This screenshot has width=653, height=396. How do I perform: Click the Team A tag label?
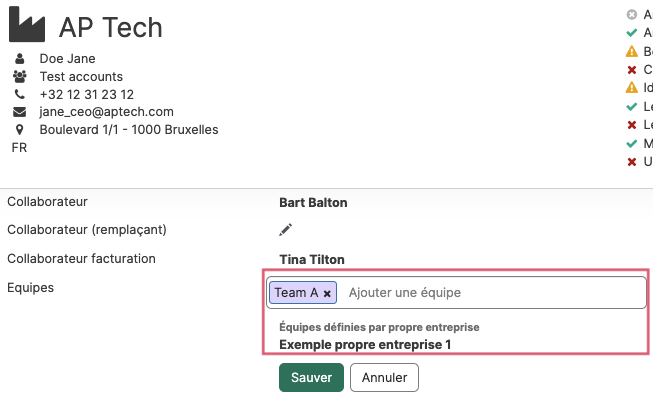click(296, 293)
